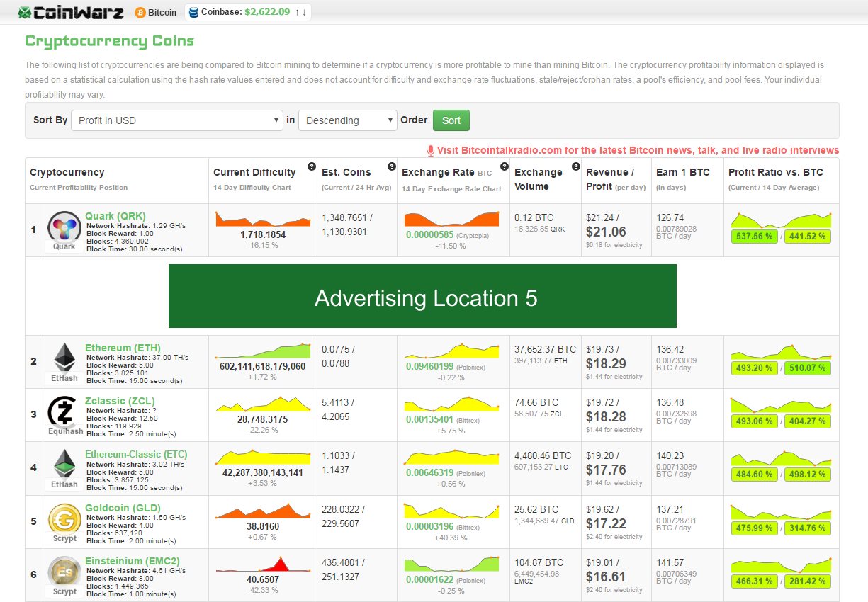Click the Quark coin icon
This screenshot has height=602, width=868.
pyautogui.click(x=64, y=227)
